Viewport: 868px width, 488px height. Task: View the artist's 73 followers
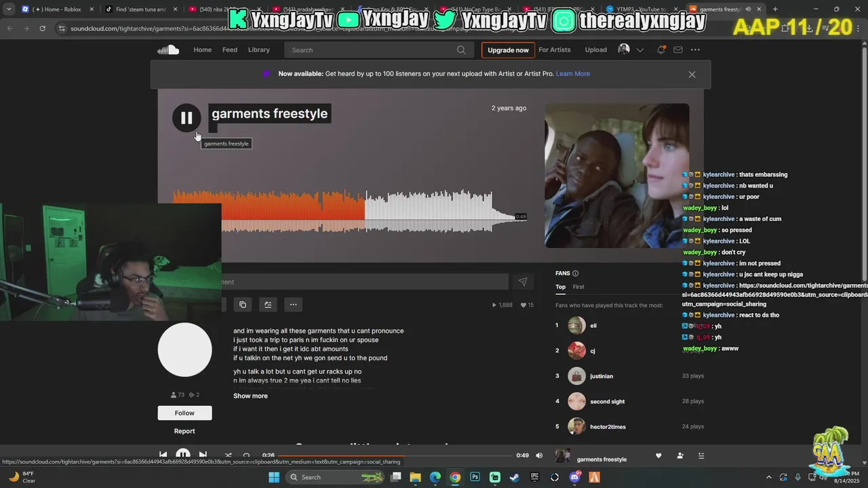click(178, 394)
